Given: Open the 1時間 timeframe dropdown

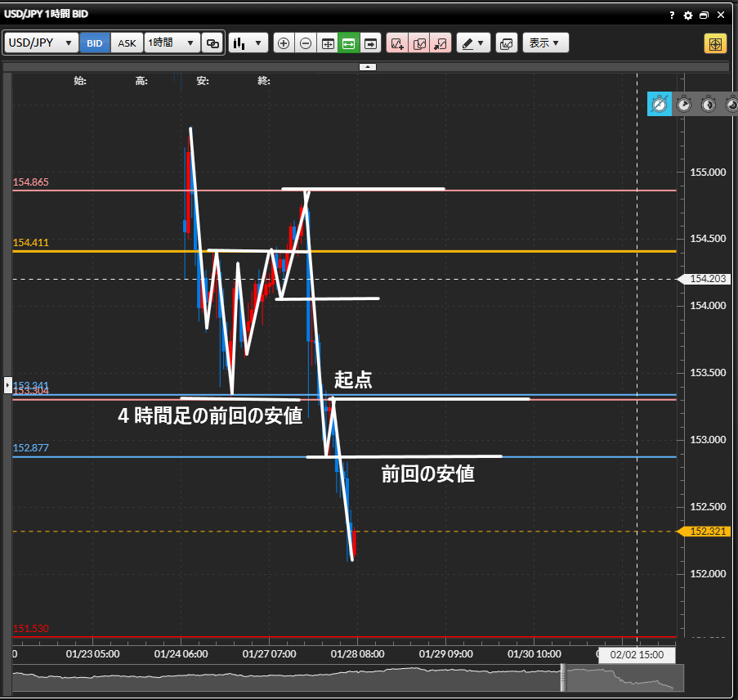Looking at the screenshot, I should [172, 43].
